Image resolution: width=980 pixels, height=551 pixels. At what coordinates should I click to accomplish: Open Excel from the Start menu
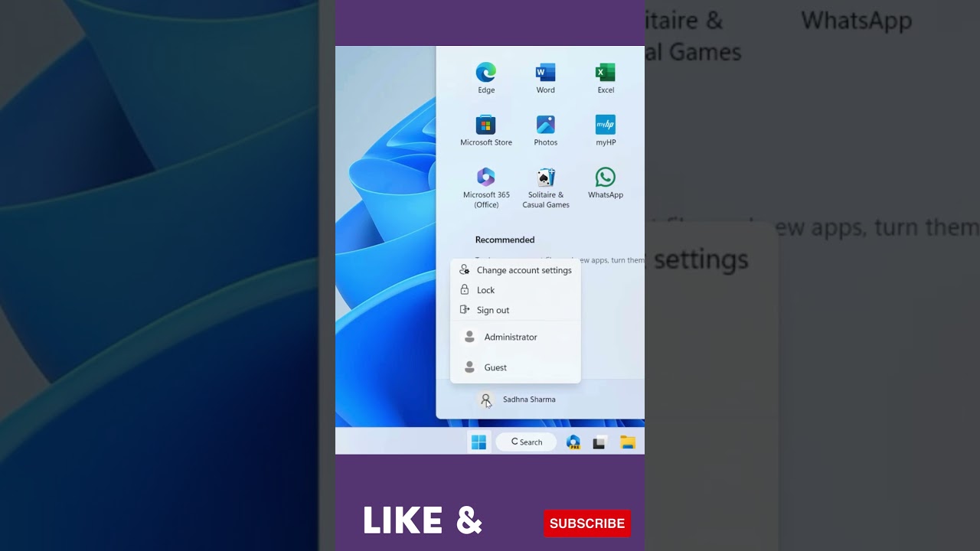click(606, 78)
